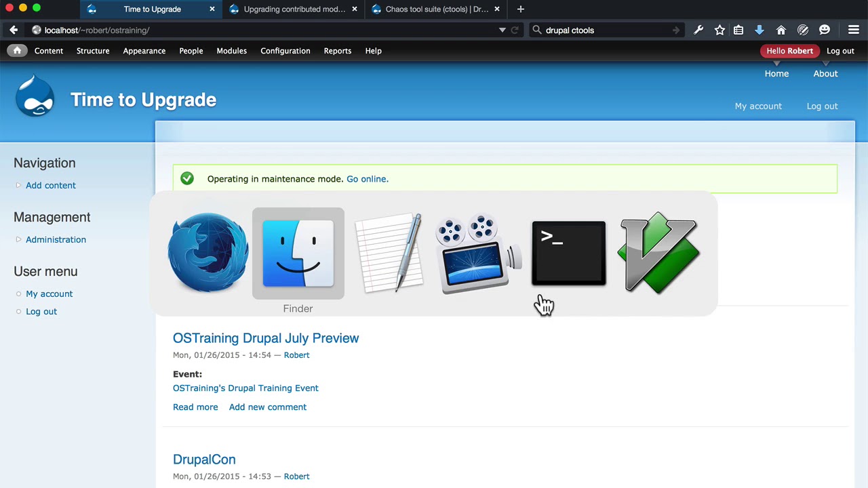Click Add new comment link
The image size is (868, 488).
tap(268, 407)
